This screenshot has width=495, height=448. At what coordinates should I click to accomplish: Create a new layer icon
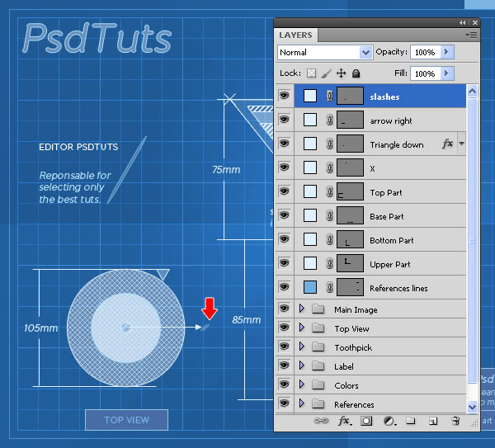(433, 421)
